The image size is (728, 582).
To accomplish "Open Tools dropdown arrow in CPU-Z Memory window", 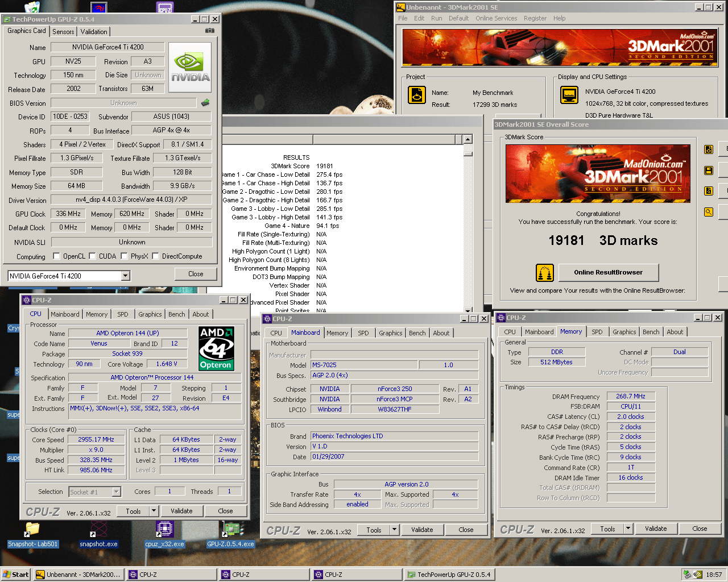I will pyautogui.click(x=628, y=529).
